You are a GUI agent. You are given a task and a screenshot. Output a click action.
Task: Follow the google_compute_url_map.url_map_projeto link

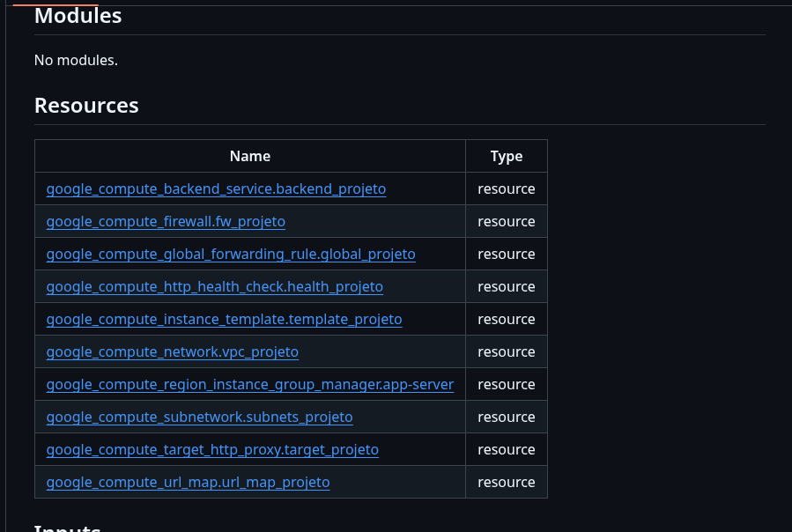[x=188, y=482]
